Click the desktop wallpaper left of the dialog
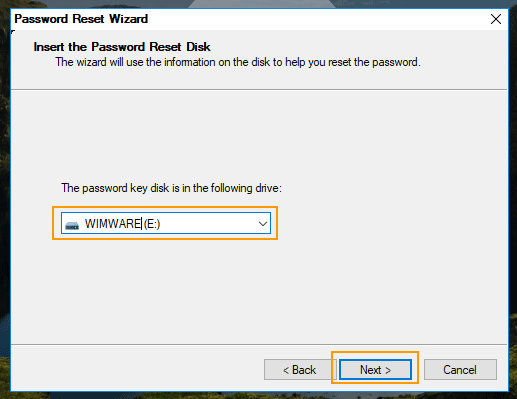 (x=5, y=200)
